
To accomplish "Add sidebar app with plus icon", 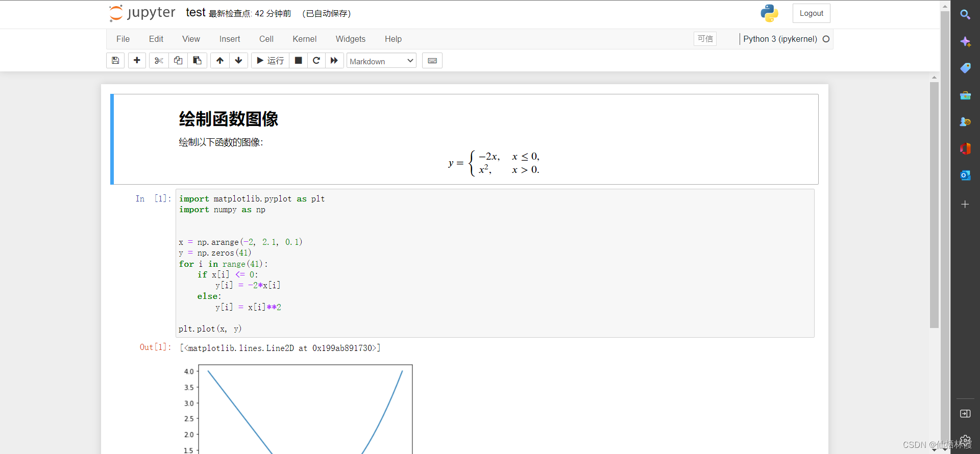I will 965,204.
